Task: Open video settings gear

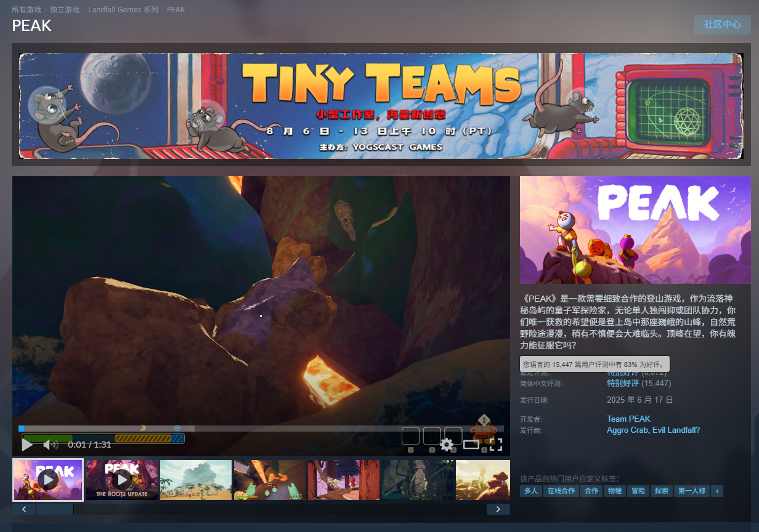Action: coord(447,445)
